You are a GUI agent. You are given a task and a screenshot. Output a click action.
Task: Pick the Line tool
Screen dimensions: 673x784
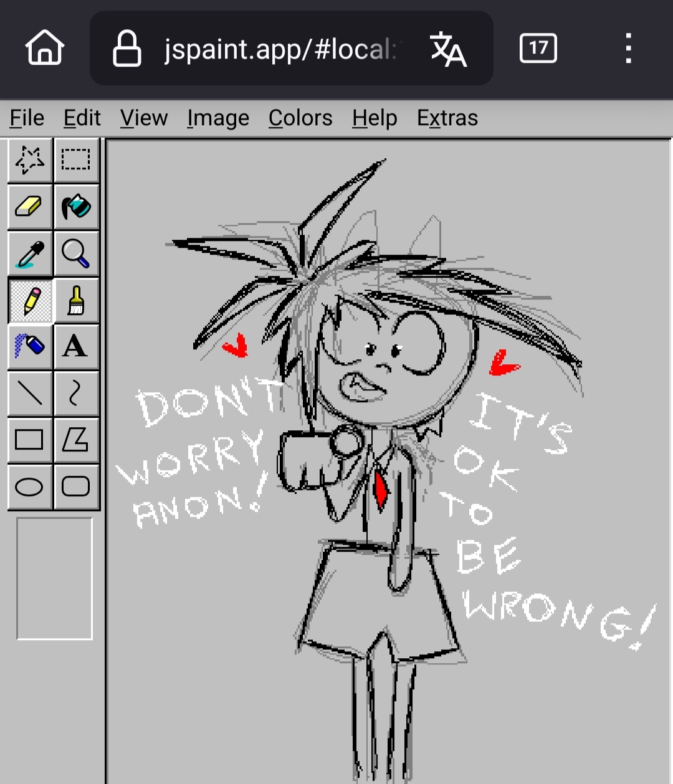(x=30, y=394)
